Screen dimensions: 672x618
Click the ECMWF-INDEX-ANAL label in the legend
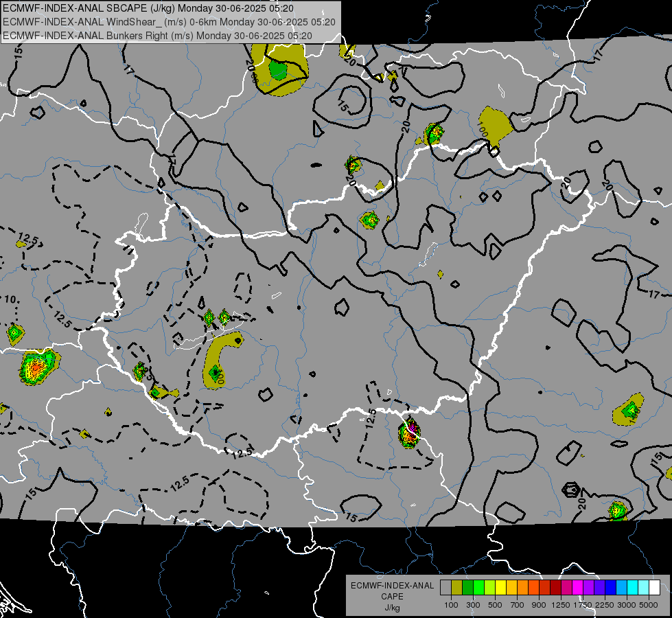pos(392,586)
